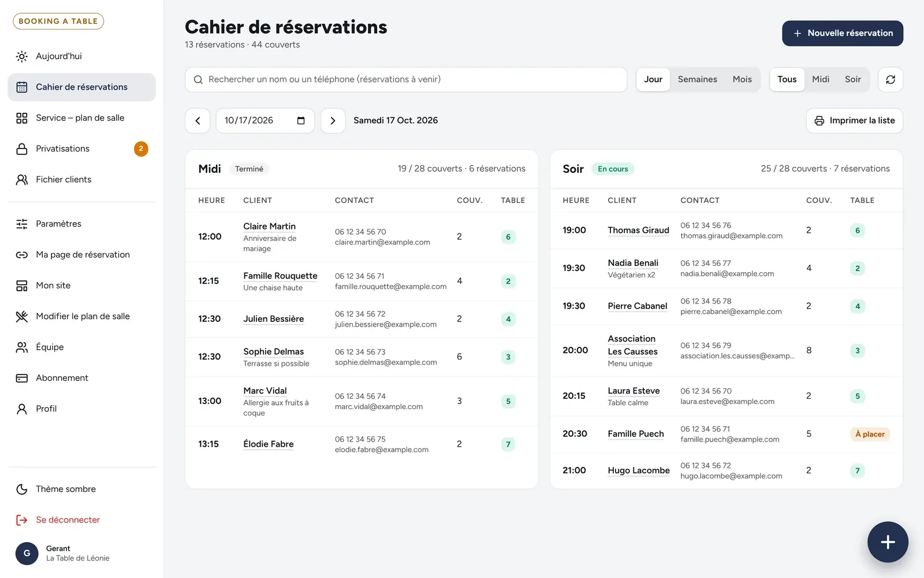924x578 pixels.
Task: Click the refresh icon button
Action: point(890,80)
